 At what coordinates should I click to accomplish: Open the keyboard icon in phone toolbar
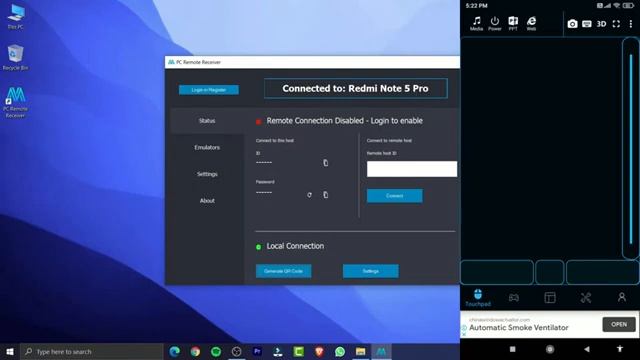point(587,24)
